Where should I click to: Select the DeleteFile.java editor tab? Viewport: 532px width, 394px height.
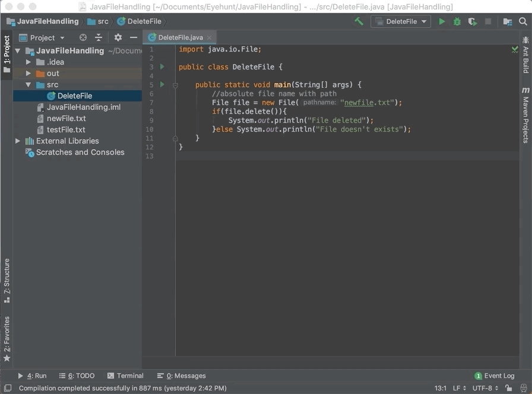tap(180, 37)
